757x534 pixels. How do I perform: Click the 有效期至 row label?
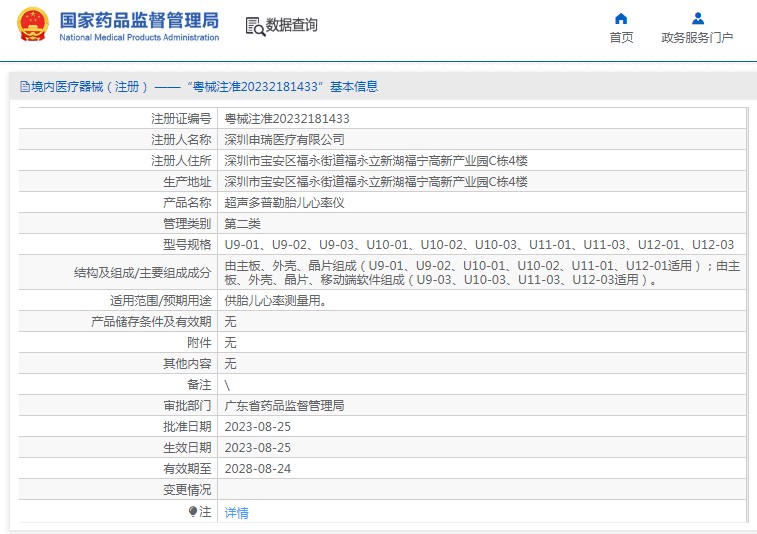click(x=187, y=469)
